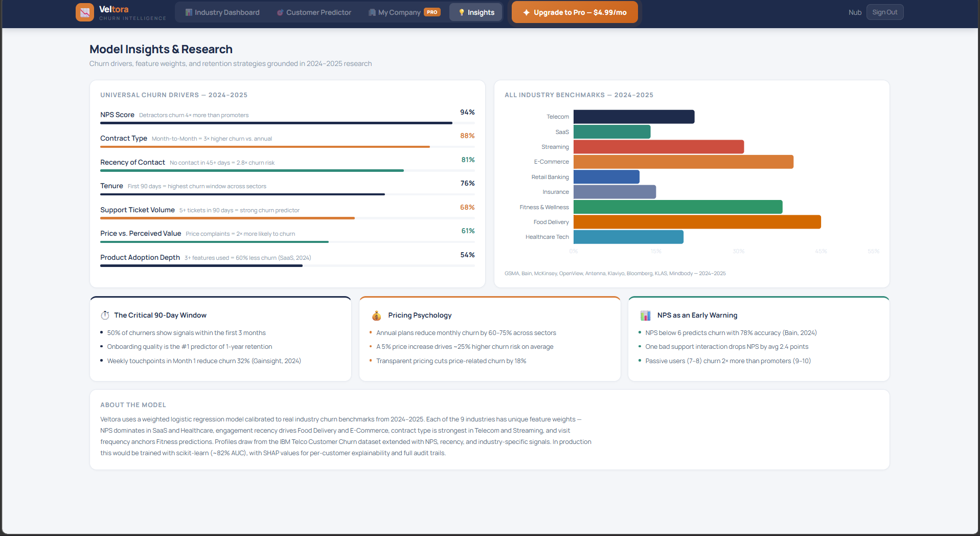
Task: Click the sparkle icon on the Upgrade button
Action: tap(527, 12)
